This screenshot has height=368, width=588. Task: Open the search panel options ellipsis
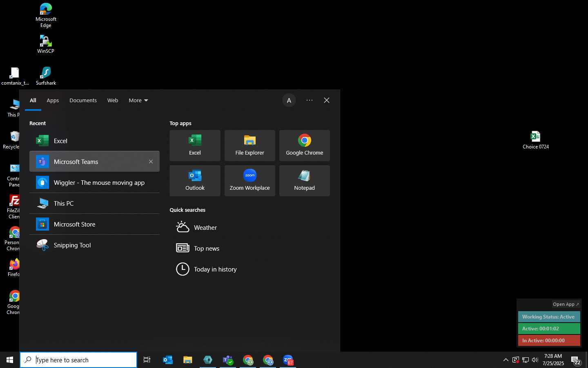tap(310, 101)
